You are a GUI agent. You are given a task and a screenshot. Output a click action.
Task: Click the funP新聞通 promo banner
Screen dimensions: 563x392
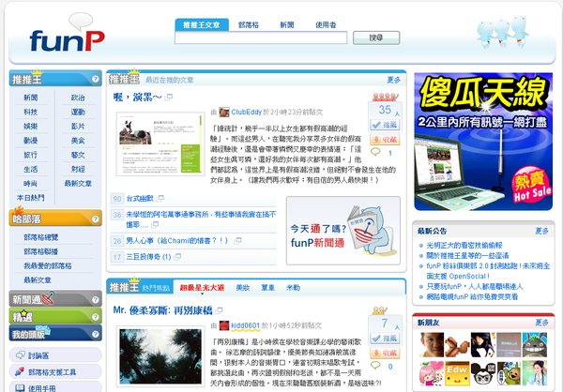pyautogui.click(x=343, y=231)
